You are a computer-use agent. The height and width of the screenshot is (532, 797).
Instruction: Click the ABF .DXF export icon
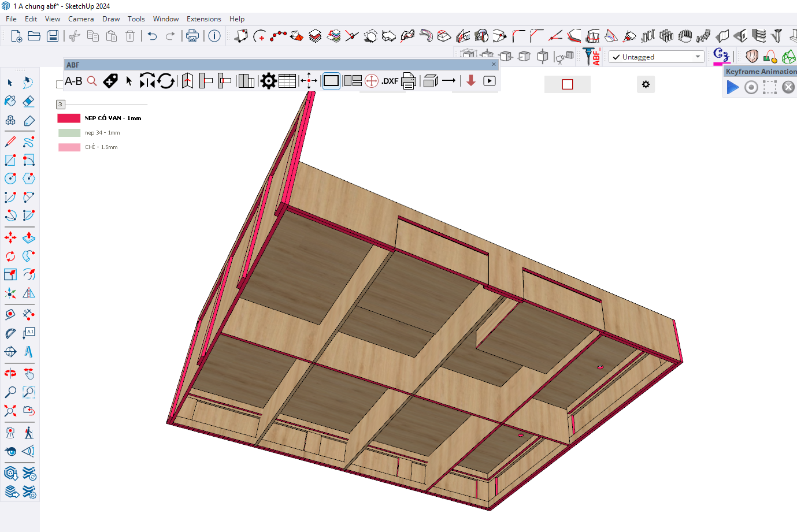tap(390, 81)
